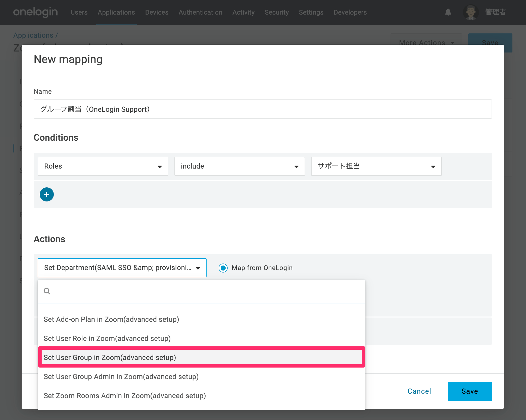Viewport: 526px width, 420px height.
Task: Choose Set Zoom Rooms Admin in Zoom option
Action: pyautogui.click(x=202, y=396)
